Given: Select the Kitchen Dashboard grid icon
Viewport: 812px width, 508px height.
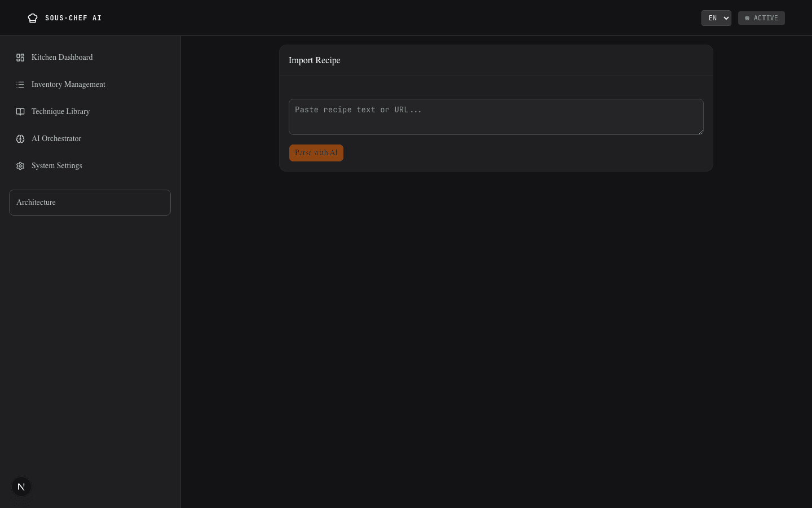Looking at the screenshot, I should (20, 58).
